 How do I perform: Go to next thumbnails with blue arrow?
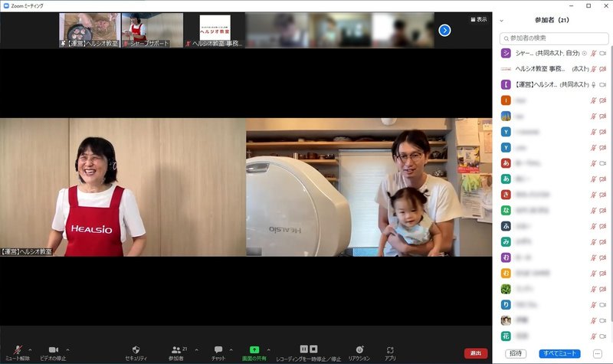coord(444,30)
